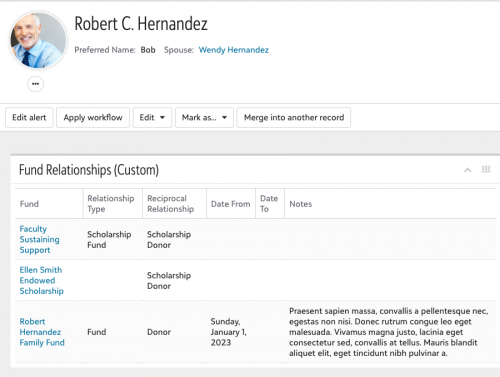The image size is (500, 377).
Task: Open the ellipsis menu under profile photo
Action: click(35, 84)
